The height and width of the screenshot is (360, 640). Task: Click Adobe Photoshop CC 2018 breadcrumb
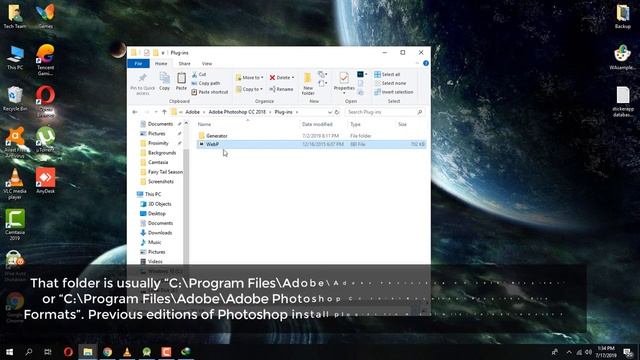click(x=237, y=112)
